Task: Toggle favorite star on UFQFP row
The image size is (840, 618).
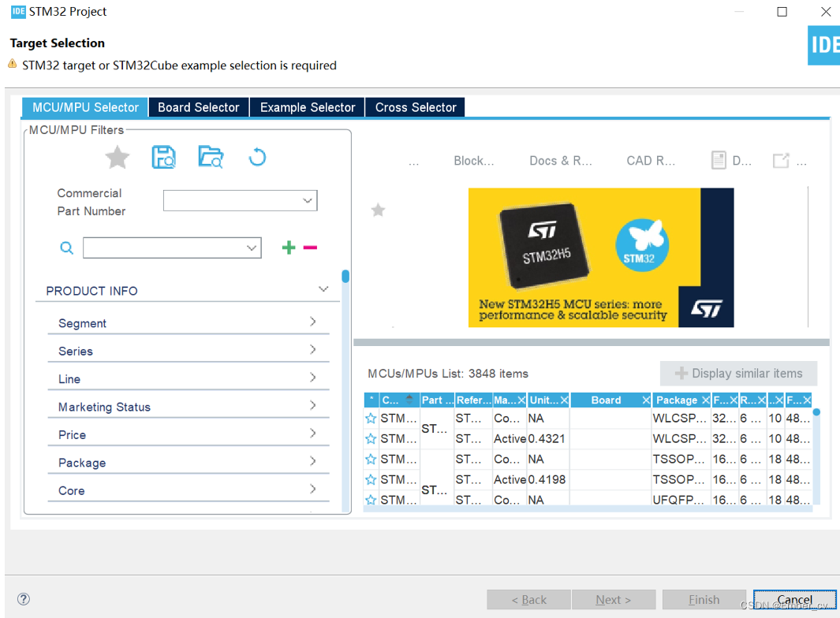Action: pos(371,500)
